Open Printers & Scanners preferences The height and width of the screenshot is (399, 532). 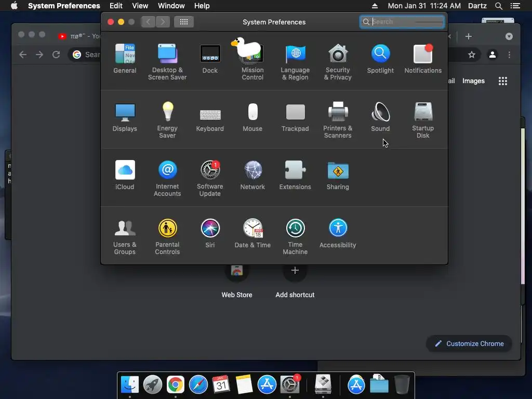[x=338, y=120]
